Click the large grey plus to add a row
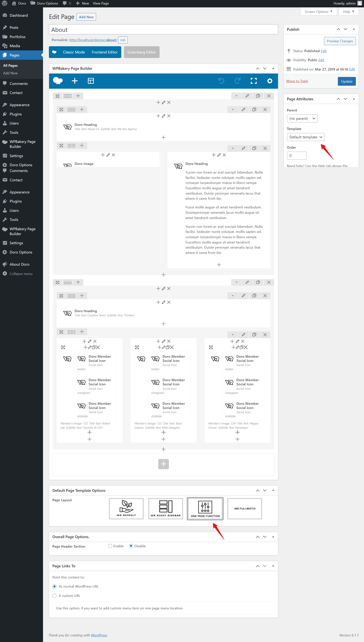This screenshot has height=642, width=364. pyautogui.click(x=163, y=464)
